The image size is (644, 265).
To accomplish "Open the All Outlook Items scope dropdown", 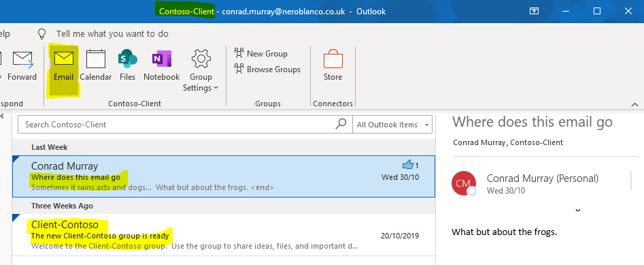I will (392, 125).
